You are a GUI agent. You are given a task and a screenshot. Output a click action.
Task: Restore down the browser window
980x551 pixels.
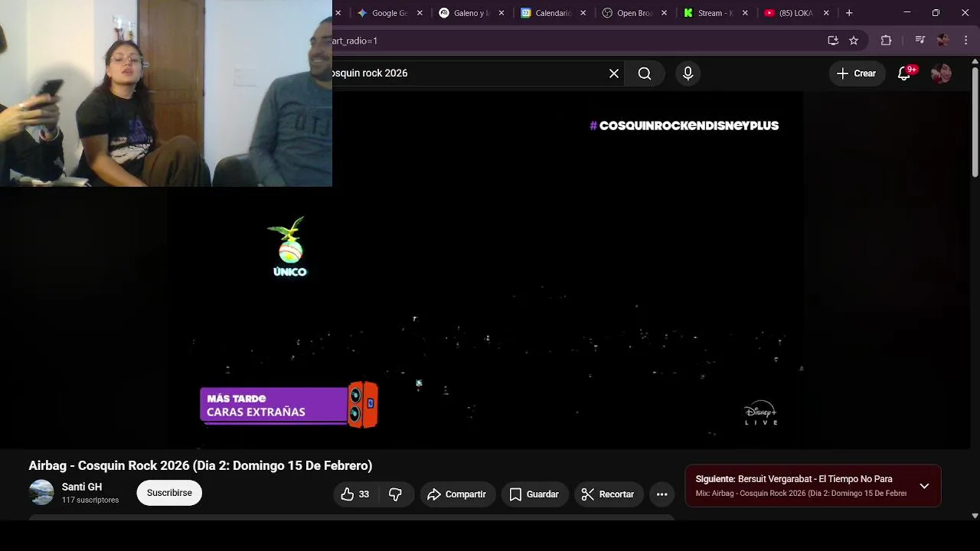(x=936, y=13)
